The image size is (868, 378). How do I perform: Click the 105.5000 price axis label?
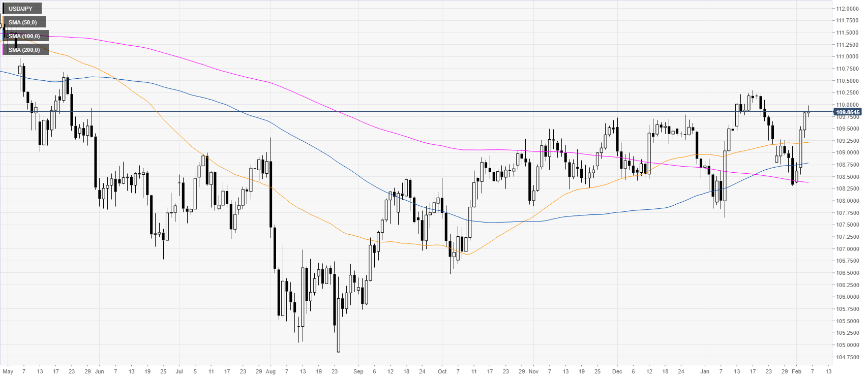pyautogui.click(x=848, y=321)
